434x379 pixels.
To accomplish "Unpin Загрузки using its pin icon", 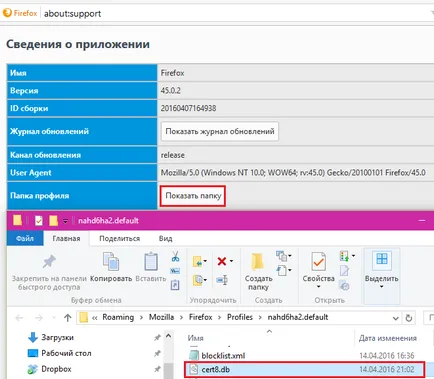I will (x=157, y=338).
